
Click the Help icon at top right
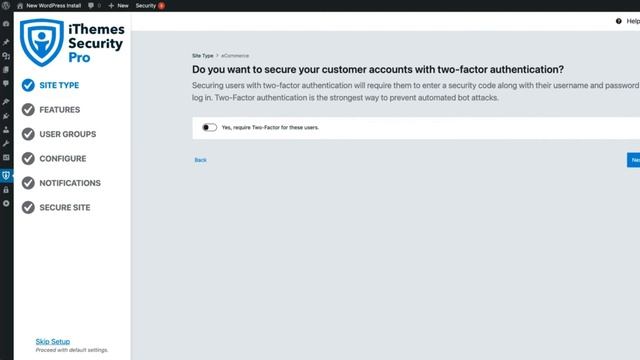(619, 21)
